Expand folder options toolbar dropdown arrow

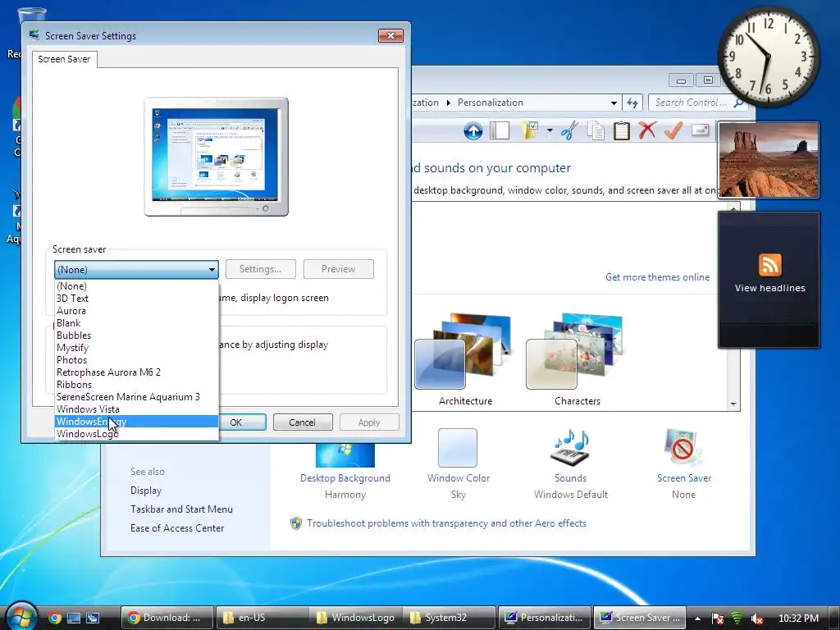[550, 130]
